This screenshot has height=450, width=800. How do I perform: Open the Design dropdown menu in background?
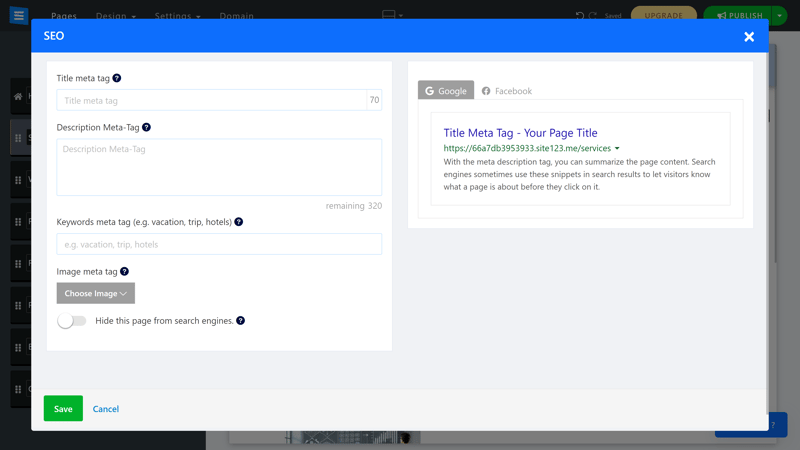(x=116, y=16)
